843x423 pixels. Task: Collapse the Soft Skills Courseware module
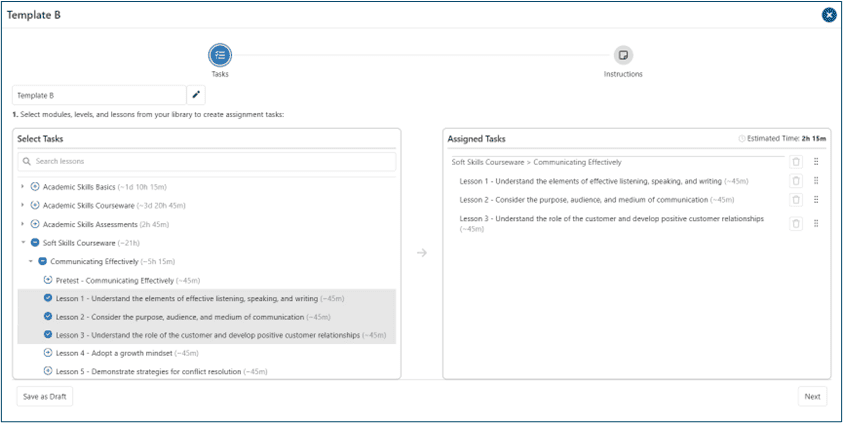point(23,242)
